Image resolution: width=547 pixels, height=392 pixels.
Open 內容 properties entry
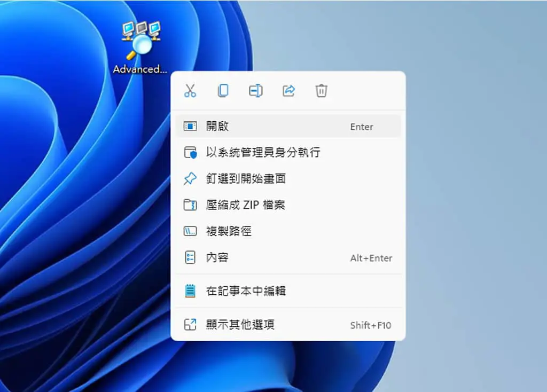click(288, 257)
